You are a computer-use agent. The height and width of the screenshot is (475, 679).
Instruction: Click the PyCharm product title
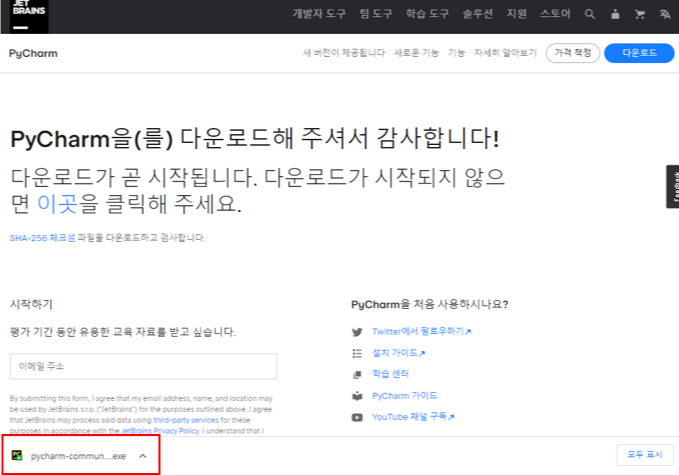[x=33, y=53]
